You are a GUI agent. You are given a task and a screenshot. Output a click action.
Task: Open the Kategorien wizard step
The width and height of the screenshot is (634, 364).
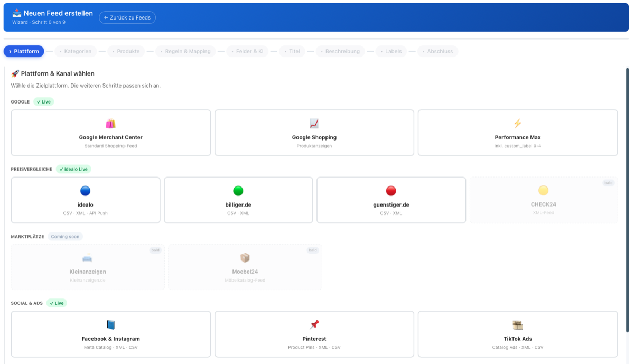coord(76,51)
